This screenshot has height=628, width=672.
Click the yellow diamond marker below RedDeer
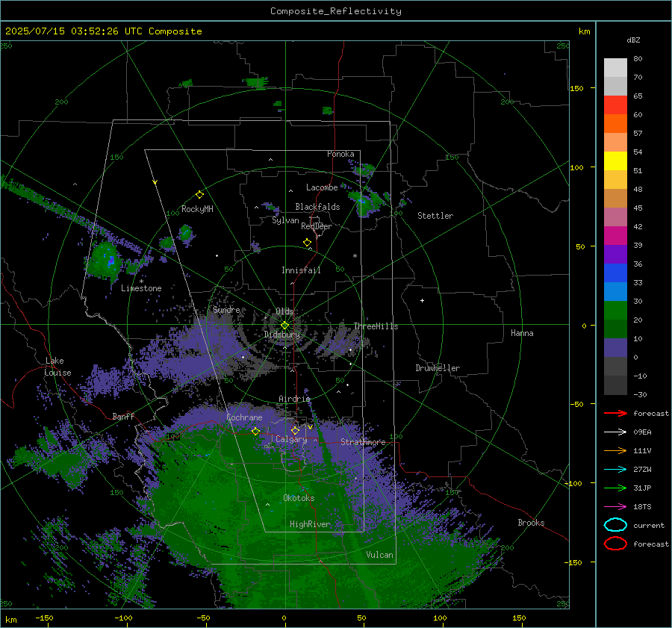307,243
